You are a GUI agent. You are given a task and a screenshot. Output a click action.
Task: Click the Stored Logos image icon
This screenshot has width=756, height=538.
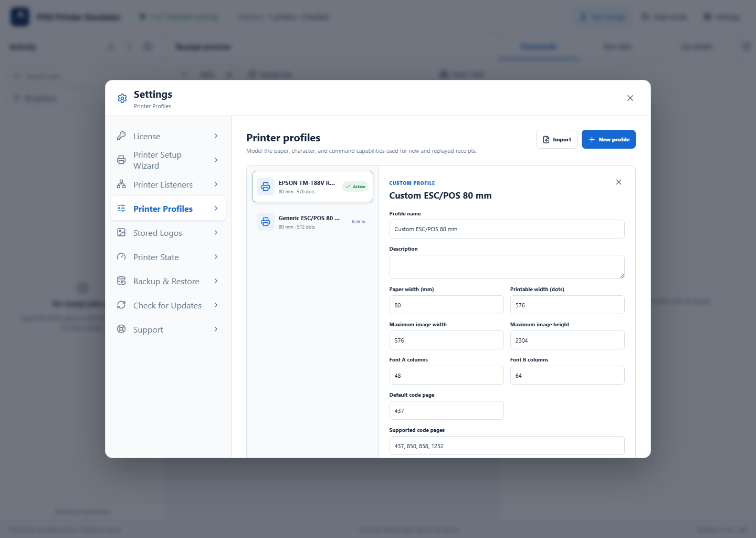[121, 232]
